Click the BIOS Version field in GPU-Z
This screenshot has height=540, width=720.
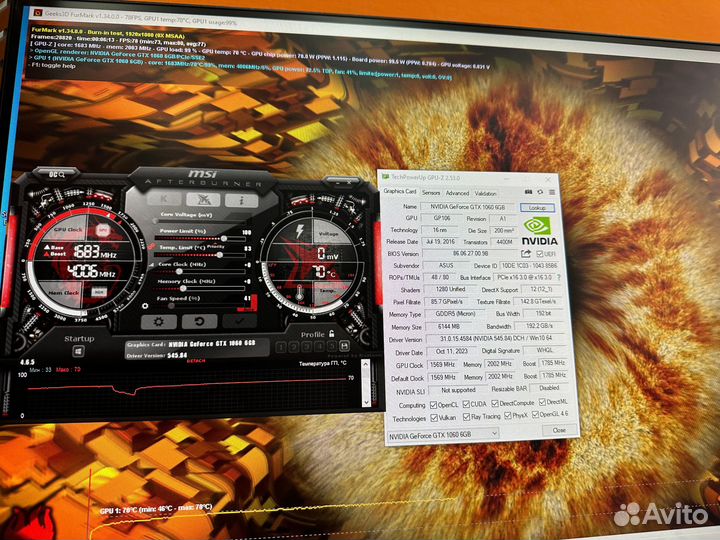click(x=470, y=253)
